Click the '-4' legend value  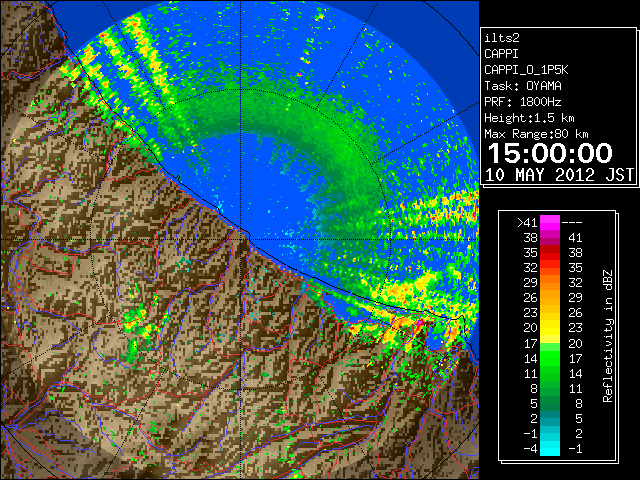pos(530,449)
